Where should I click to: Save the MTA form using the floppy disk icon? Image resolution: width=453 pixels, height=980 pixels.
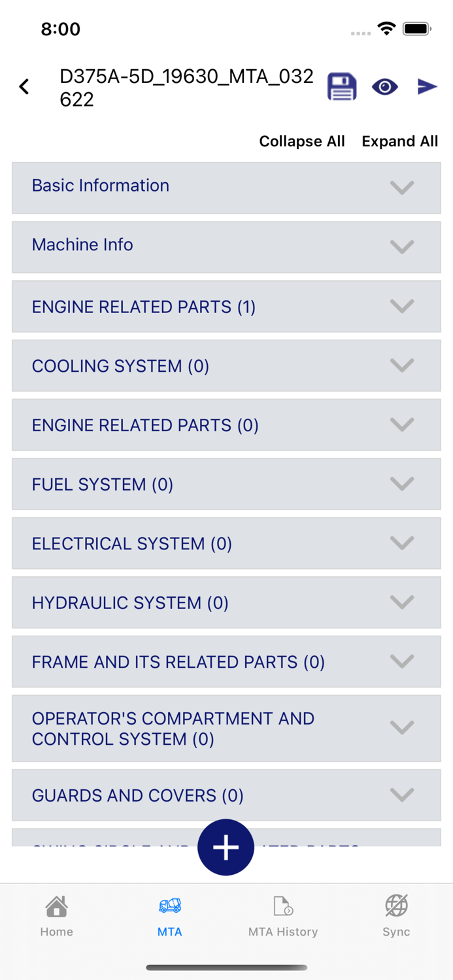pyautogui.click(x=341, y=86)
